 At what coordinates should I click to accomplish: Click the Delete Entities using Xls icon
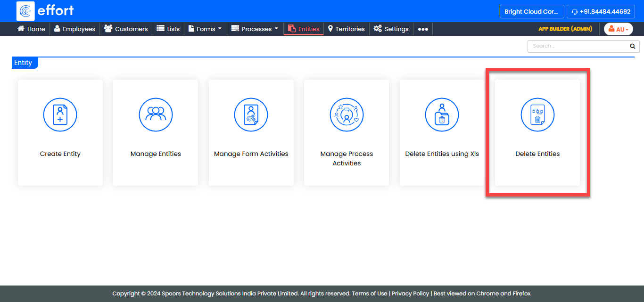tap(442, 114)
